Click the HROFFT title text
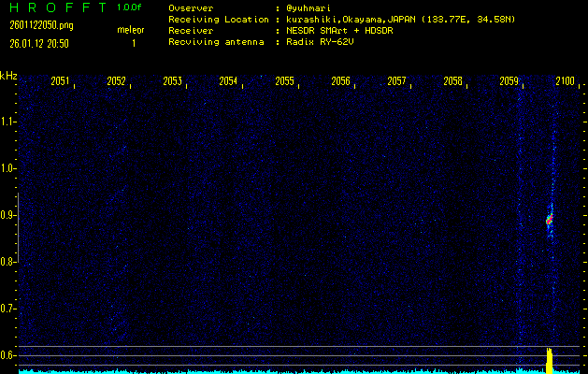The width and height of the screenshot is (588, 374). (x=55, y=7)
